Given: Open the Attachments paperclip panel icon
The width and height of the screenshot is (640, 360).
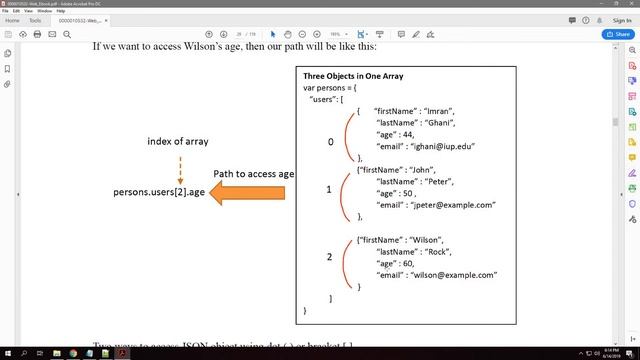Looking at the screenshot, I should [7, 84].
